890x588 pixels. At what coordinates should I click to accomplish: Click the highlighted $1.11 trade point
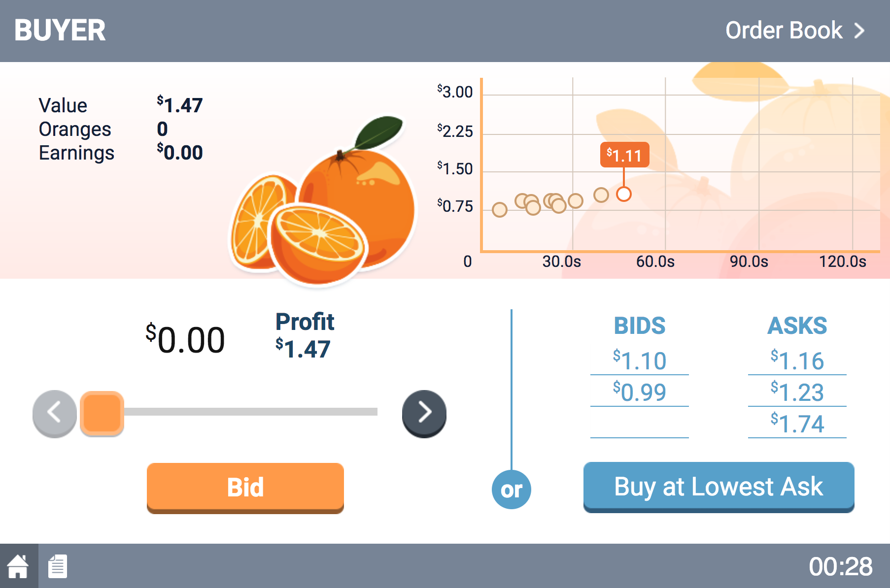[x=624, y=194]
